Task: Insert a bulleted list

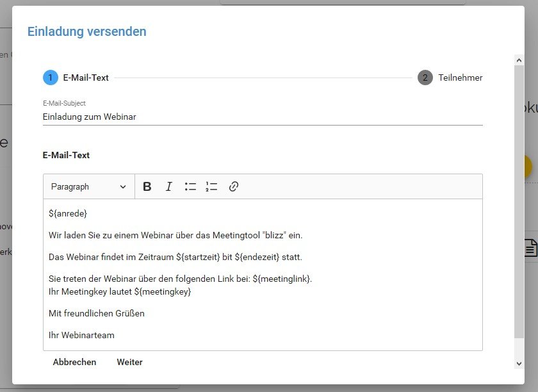Action: coord(190,187)
